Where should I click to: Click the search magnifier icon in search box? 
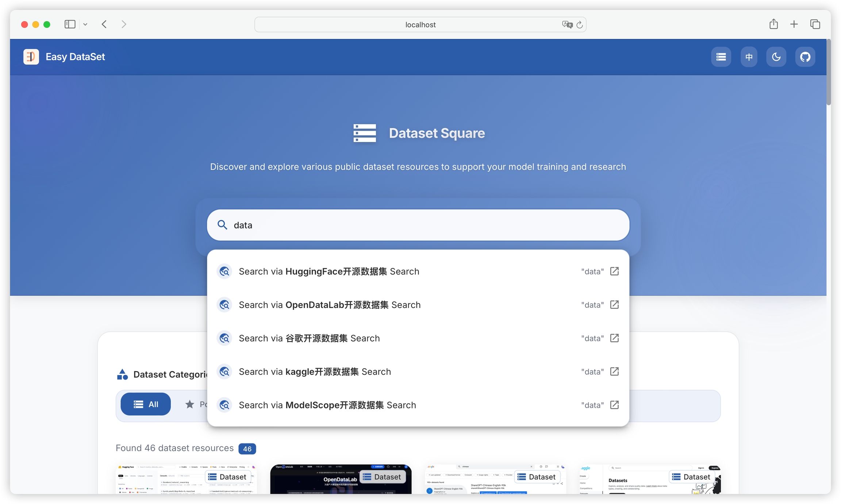click(x=222, y=225)
